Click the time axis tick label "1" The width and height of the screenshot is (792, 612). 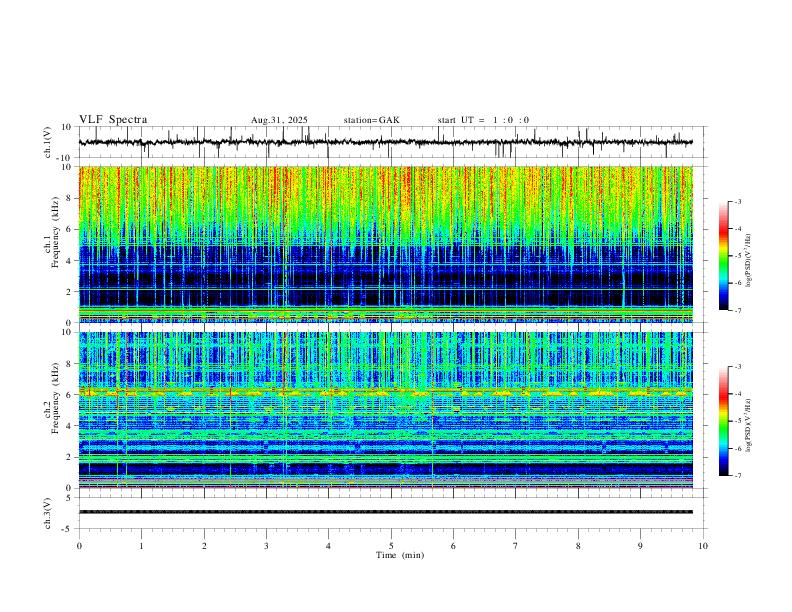coord(142,546)
